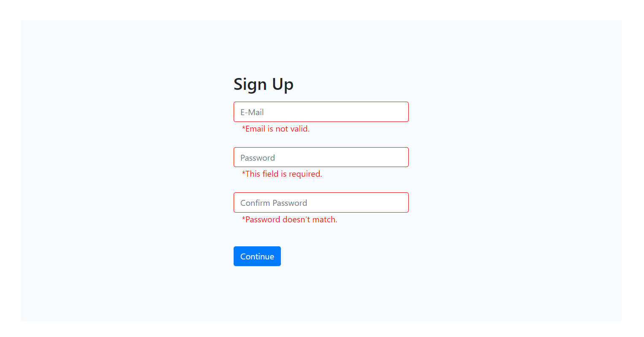The image size is (644, 337).
Task: Click between Password and Confirm Password fields
Action: 321,183
